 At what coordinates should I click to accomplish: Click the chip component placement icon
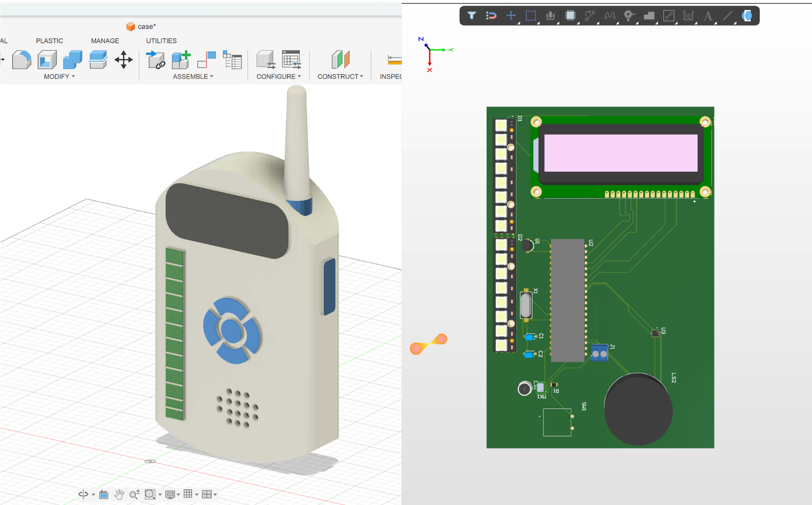570,16
